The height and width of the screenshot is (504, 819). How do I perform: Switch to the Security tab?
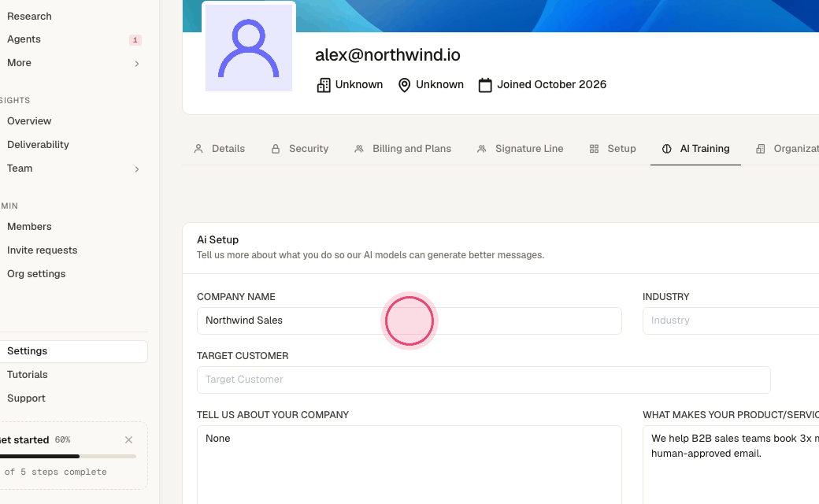click(x=300, y=149)
